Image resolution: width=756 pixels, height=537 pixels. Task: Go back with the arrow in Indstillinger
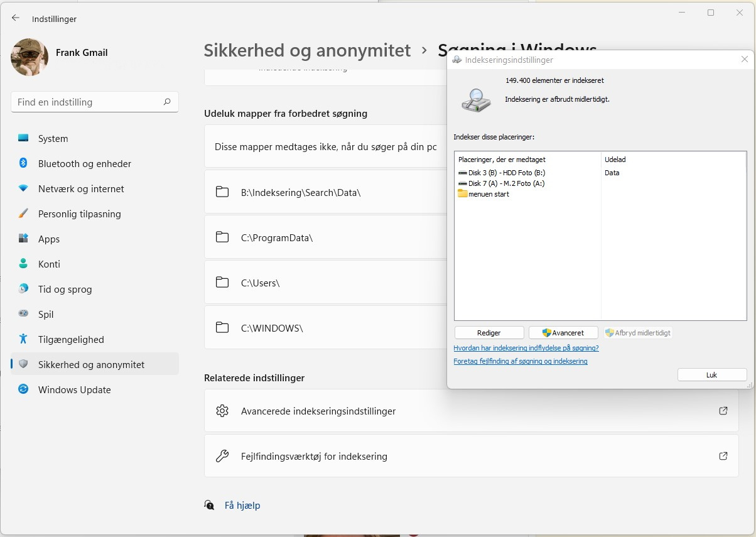pos(16,18)
